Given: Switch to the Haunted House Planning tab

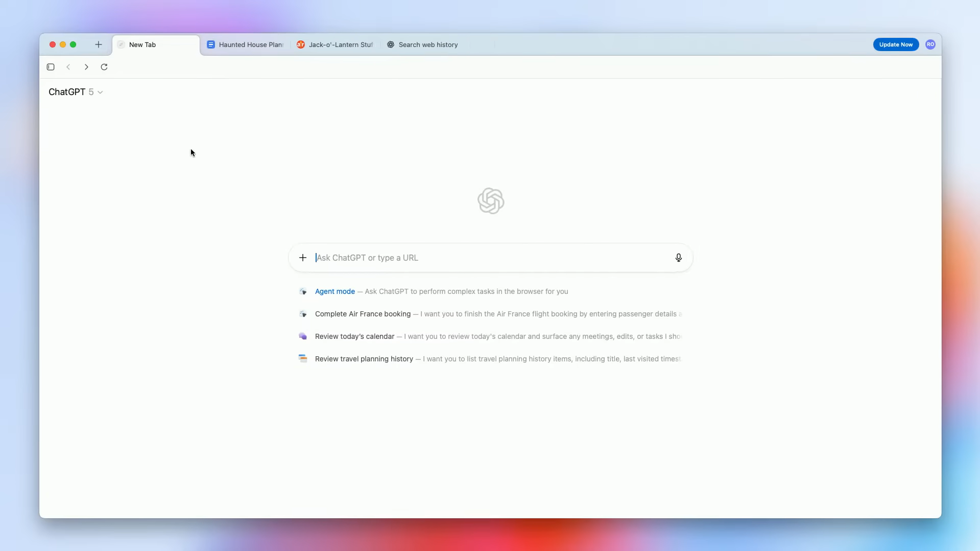Looking at the screenshot, I should click(246, 45).
